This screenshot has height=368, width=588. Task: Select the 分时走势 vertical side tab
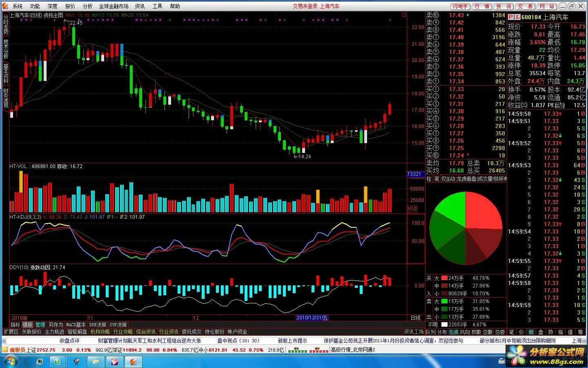click(x=6, y=25)
